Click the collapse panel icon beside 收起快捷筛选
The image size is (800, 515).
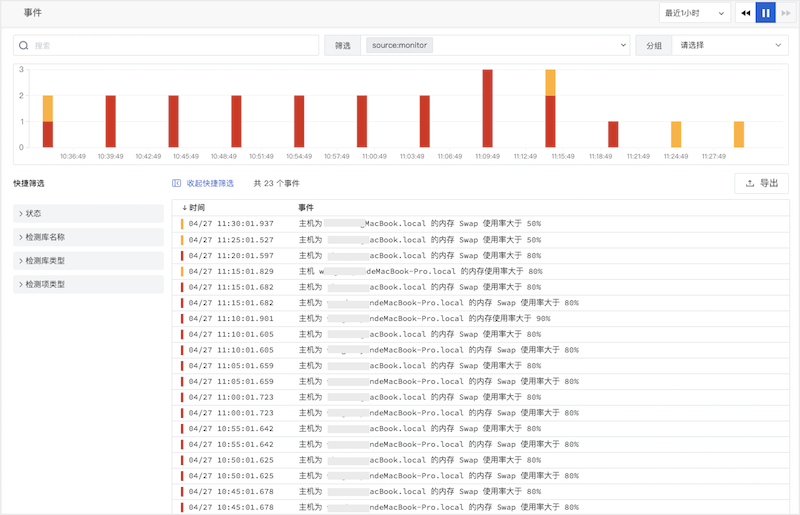click(x=177, y=183)
